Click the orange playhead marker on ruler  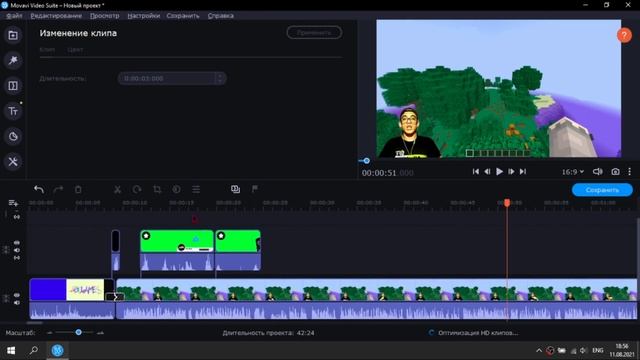pyautogui.click(x=507, y=203)
